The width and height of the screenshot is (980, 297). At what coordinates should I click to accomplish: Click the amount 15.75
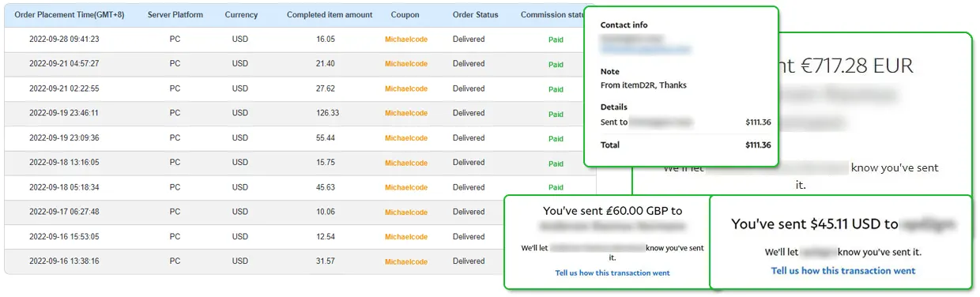pos(326,162)
